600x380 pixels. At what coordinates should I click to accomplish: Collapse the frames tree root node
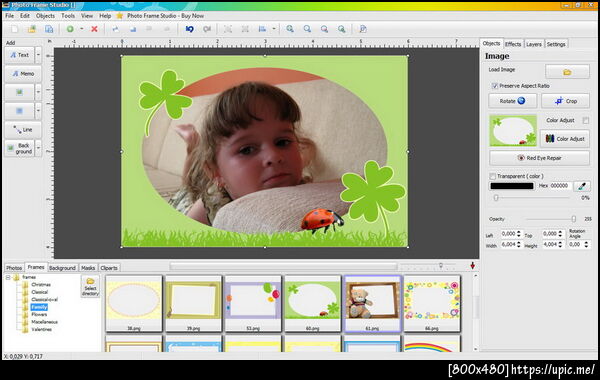8,277
